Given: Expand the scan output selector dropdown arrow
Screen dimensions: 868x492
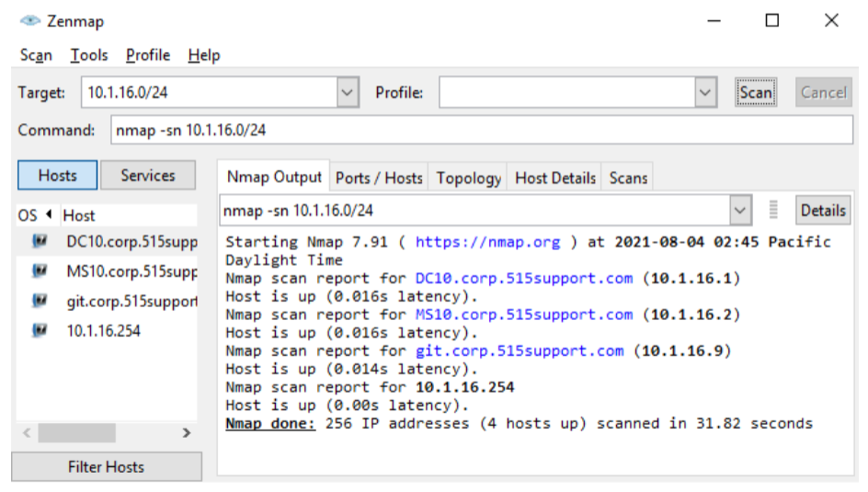Looking at the screenshot, I should click(740, 211).
